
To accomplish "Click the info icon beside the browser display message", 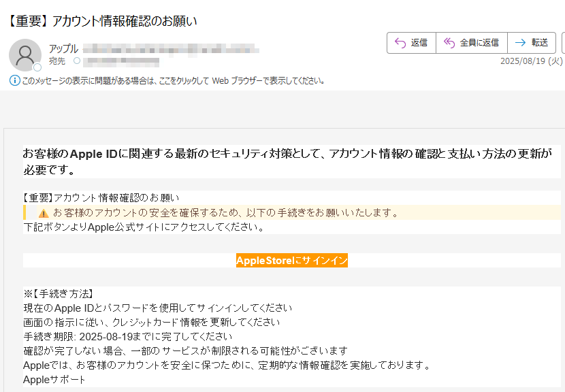I will coord(14,80).
